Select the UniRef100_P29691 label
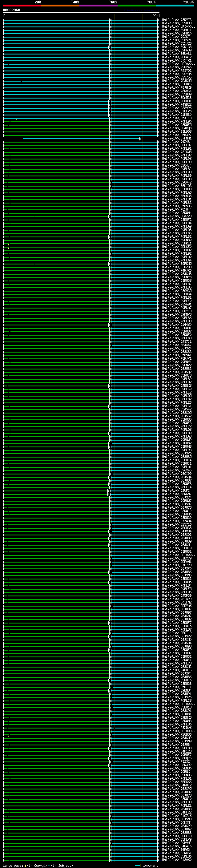The width and height of the screenshot is (197, 868). click(x=176, y=304)
